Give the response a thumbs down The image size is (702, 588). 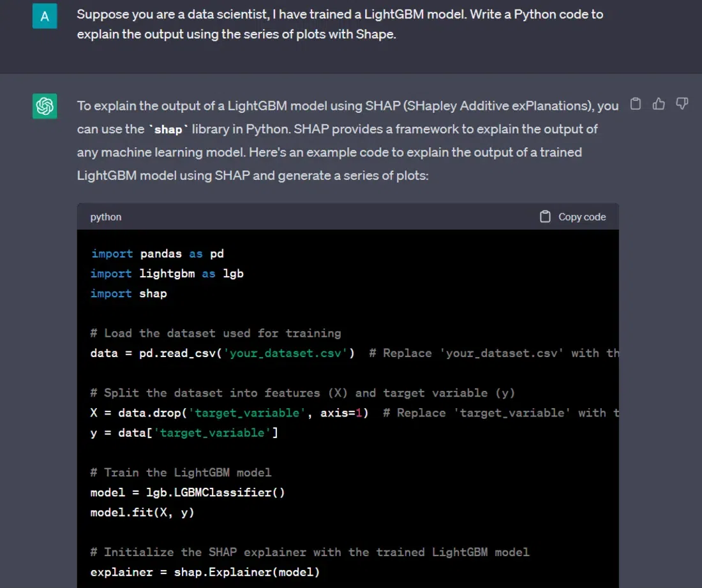[682, 104]
